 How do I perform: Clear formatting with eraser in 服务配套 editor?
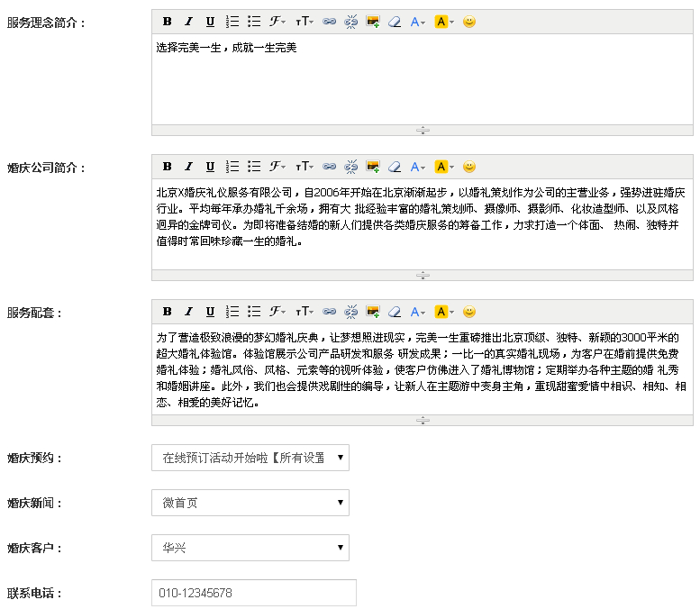pyautogui.click(x=394, y=312)
